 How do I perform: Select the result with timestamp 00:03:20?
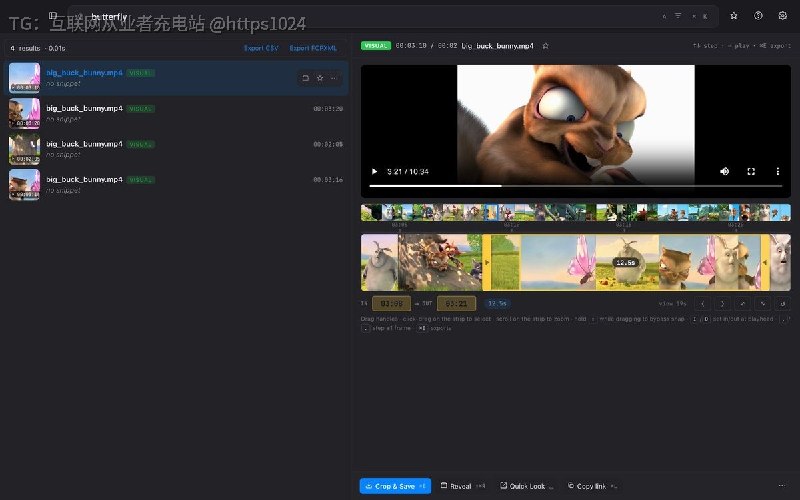click(x=176, y=113)
